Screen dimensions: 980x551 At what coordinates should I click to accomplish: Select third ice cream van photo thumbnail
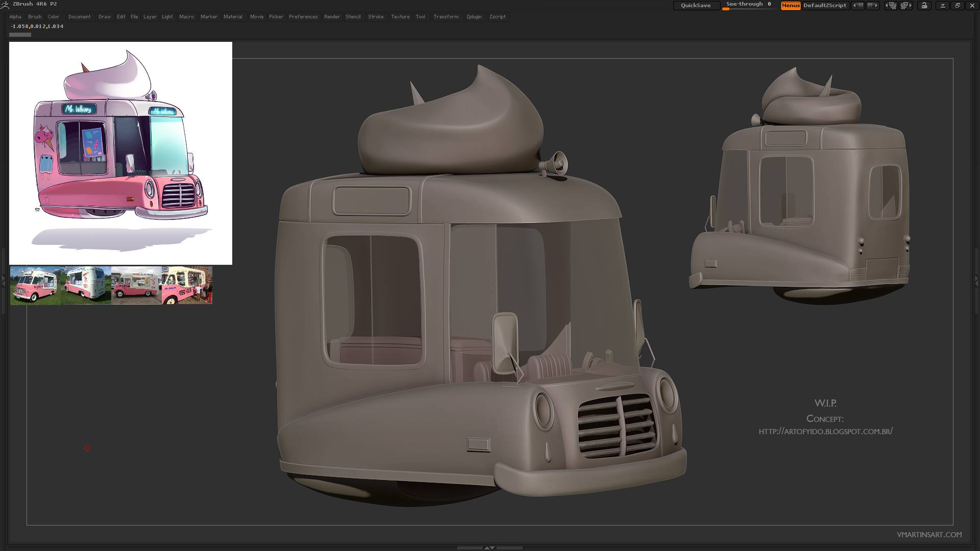pos(136,285)
